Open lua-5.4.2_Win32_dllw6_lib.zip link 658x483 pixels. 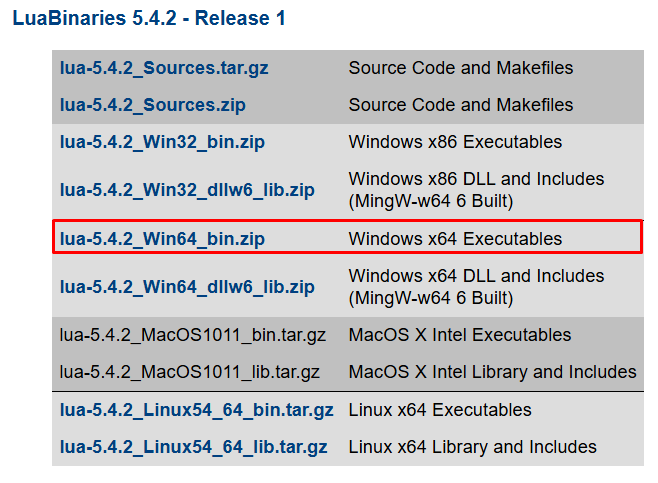tap(187, 190)
